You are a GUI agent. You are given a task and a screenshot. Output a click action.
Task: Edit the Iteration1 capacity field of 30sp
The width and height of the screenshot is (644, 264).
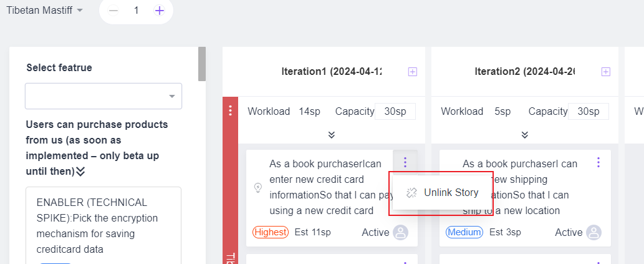(395, 111)
